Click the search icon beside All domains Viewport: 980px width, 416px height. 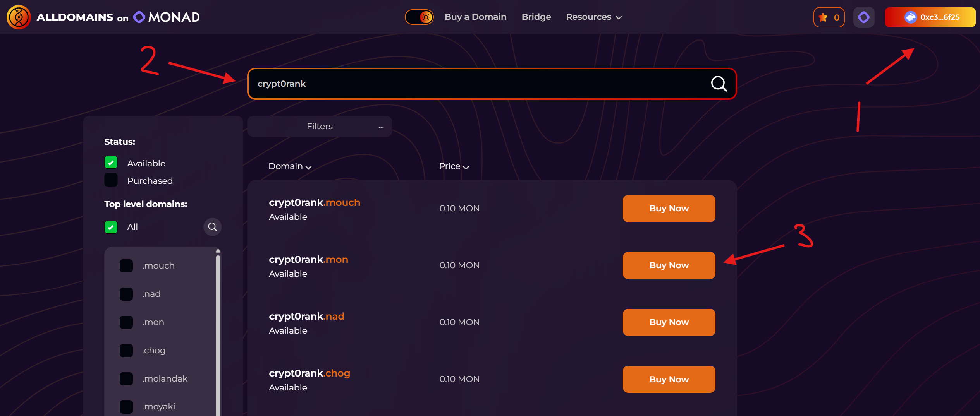point(212,227)
